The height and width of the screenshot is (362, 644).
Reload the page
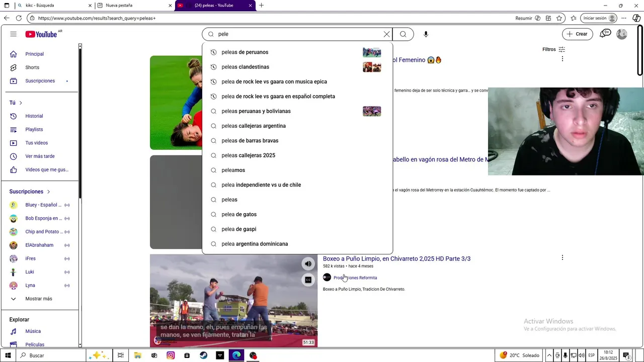(x=19, y=18)
